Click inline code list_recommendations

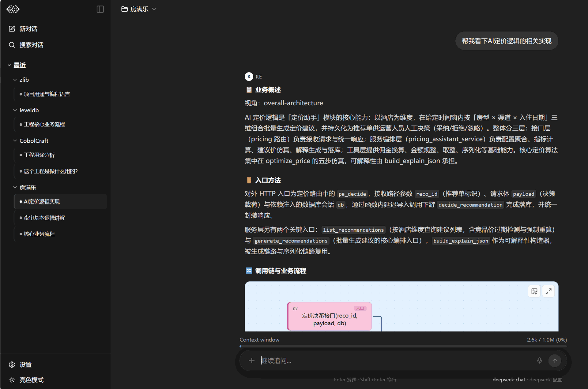[x=353, y=230]
